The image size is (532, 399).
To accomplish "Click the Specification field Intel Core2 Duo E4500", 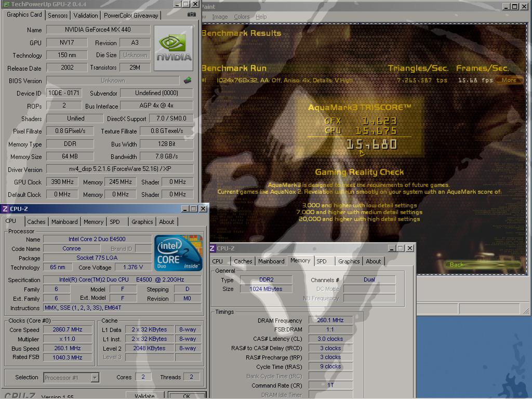I will (122, 280).
